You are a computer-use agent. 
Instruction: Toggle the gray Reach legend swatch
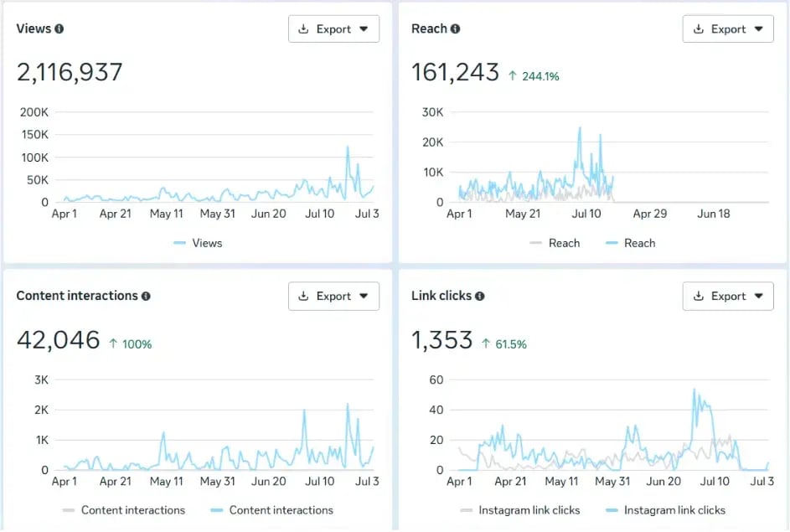coord(535,243)
